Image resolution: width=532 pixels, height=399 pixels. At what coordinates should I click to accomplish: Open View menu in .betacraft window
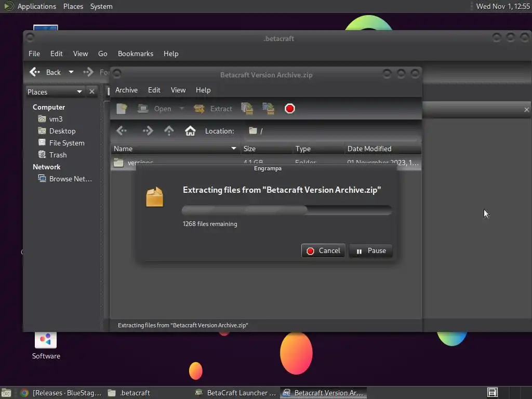click(x=81, y=54)
